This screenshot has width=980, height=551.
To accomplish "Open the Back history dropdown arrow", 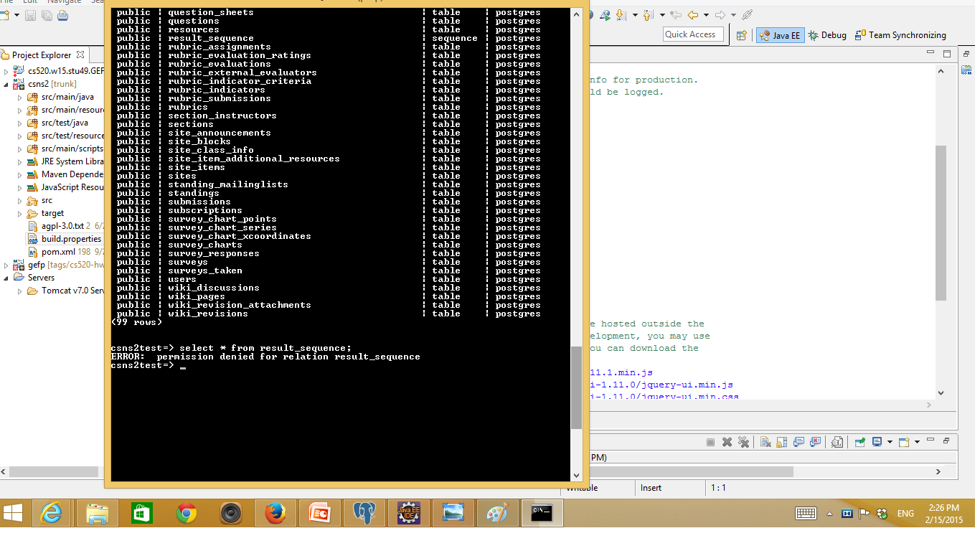I will pos(707,15).
